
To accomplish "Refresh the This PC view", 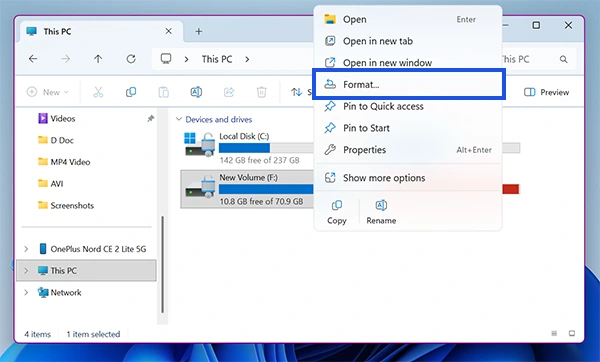I will pyautogui.click(x=131, y=59).
